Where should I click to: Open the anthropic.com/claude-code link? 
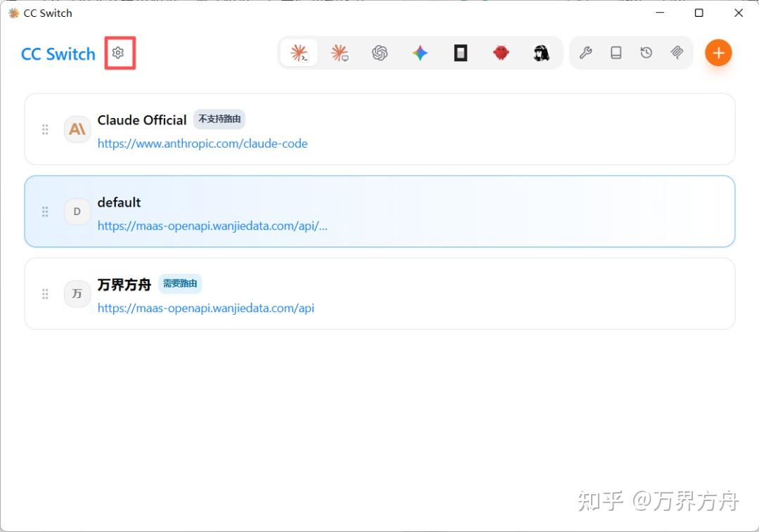pos(202,143)
